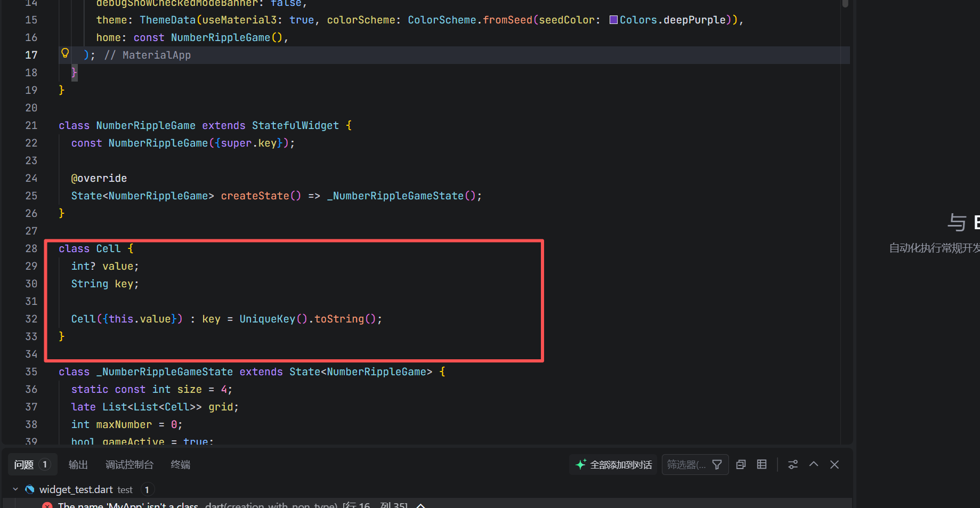Close the bottom panel with the X icon
This screenshot has width=980, height=508.
835,465
